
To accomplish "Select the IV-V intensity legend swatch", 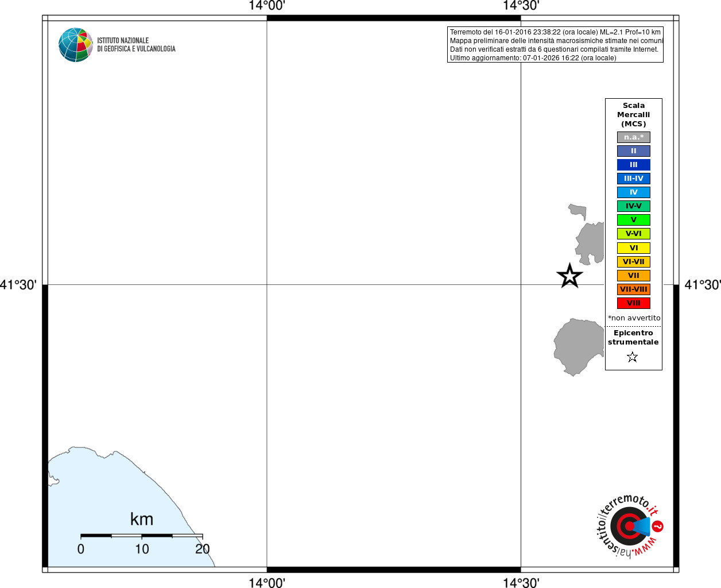I will pos(634,206).
